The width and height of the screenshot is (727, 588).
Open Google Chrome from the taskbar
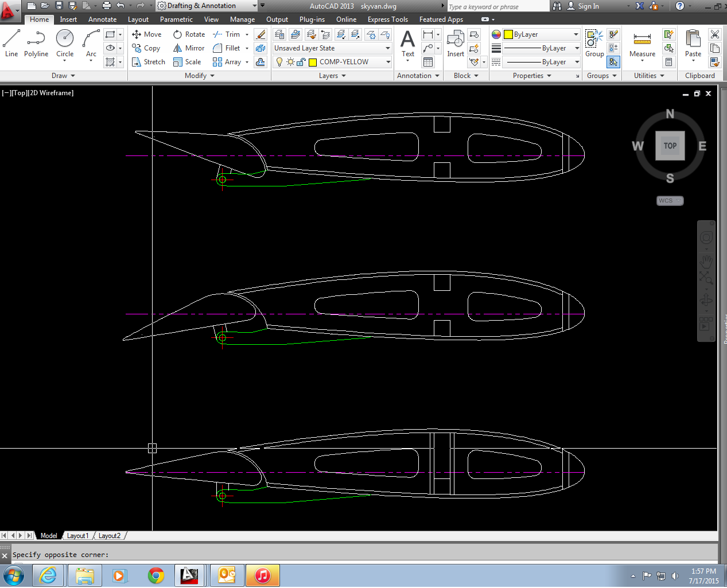pyautogui.click(x=155, y=575)
